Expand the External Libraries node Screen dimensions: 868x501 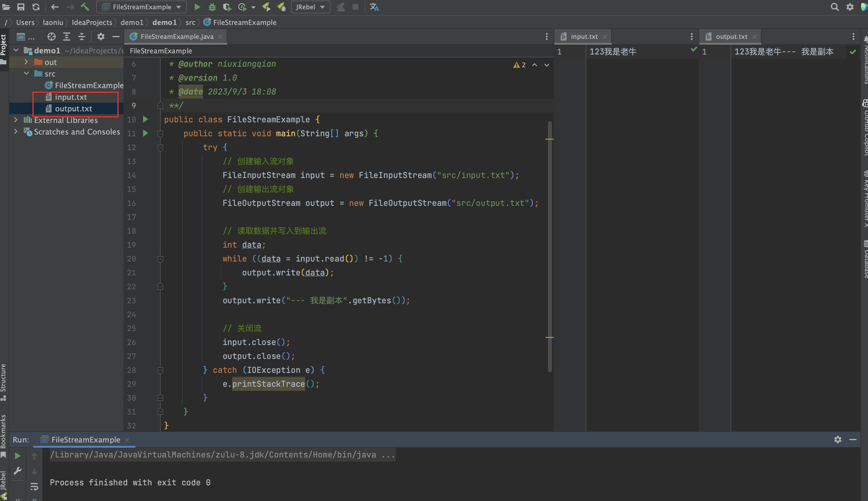click(x=16, y=120)
